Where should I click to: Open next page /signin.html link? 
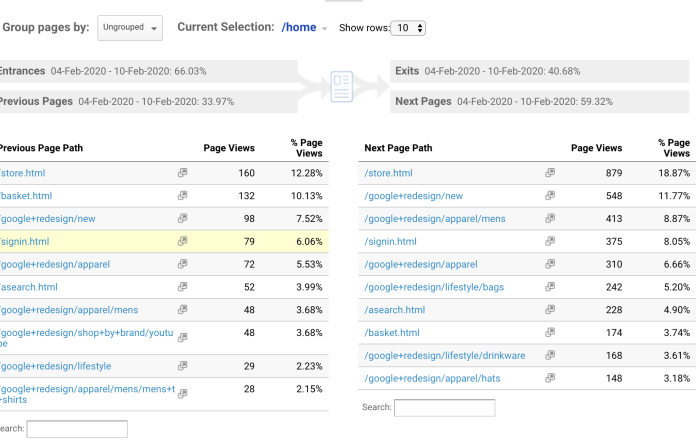(390, 241)
